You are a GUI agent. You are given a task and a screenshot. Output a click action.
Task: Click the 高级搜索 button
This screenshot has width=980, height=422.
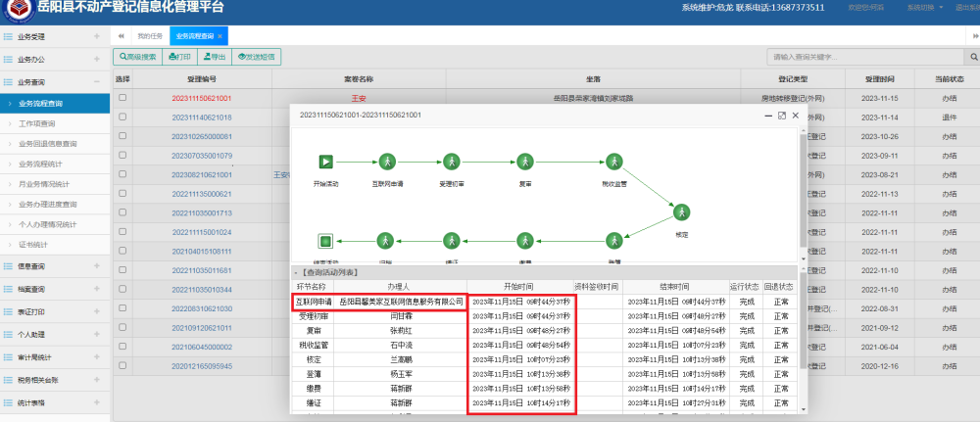(x=136, y=58)
